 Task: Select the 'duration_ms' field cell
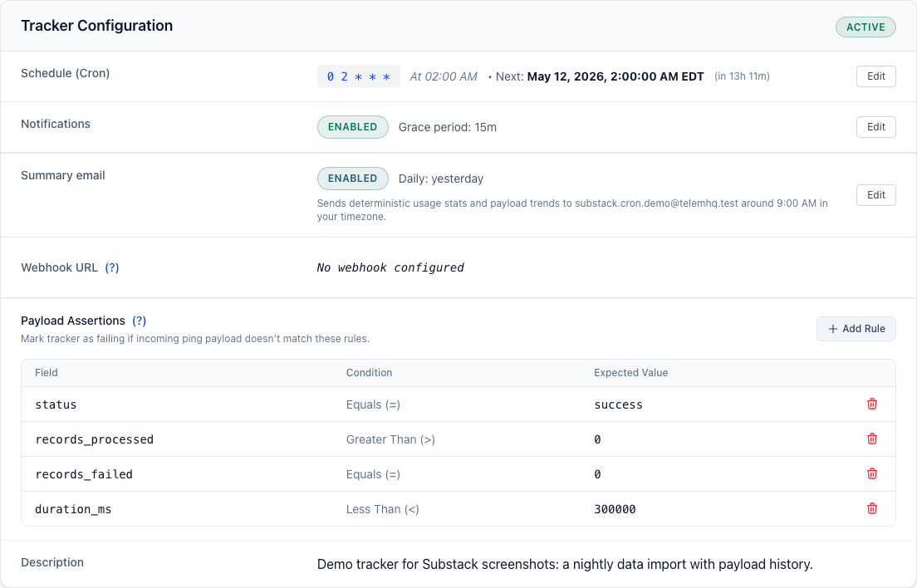(73, 509)
